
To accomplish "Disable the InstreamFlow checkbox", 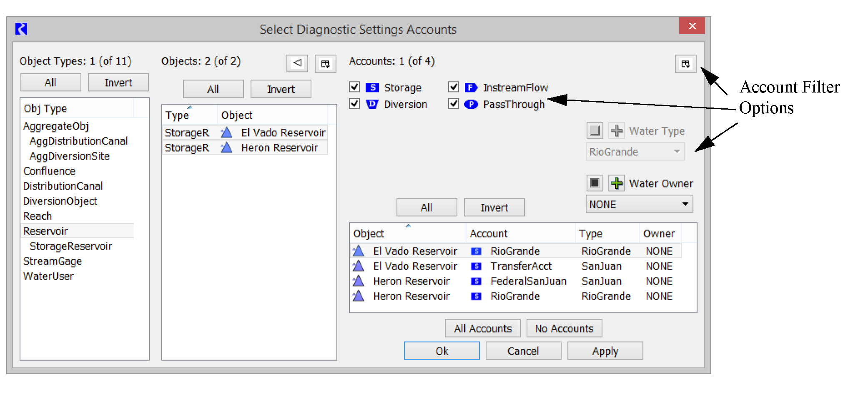I will (454, 87).
